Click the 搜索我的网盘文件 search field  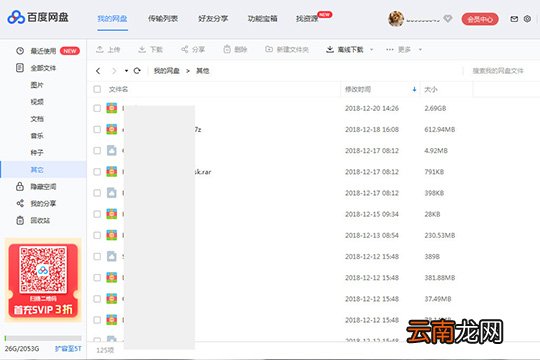[498, 71]
